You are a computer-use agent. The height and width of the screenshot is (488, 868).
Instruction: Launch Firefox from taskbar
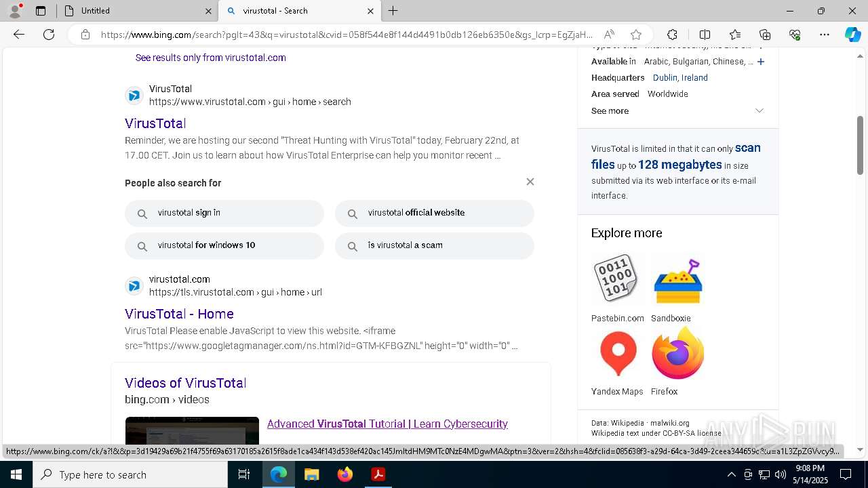pyautogui.click(x=345, y=474)
